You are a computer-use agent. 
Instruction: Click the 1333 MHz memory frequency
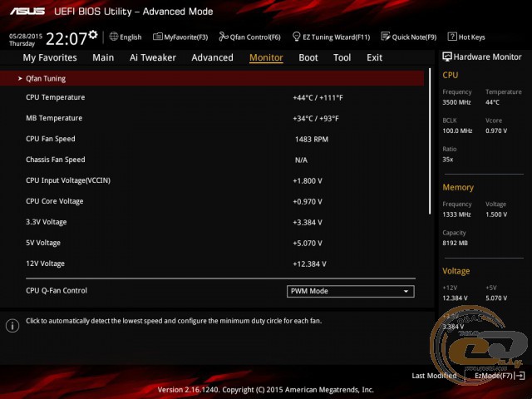456,214
